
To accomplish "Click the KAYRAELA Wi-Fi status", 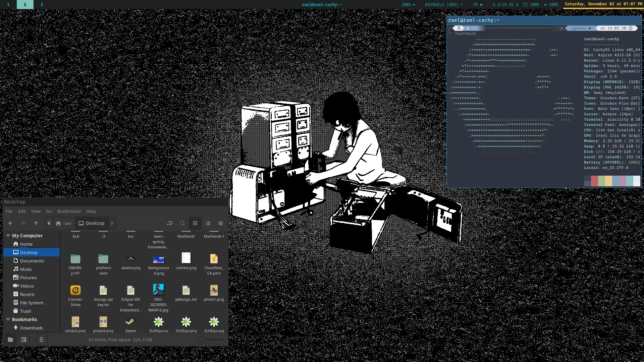I will pos(444,5).
